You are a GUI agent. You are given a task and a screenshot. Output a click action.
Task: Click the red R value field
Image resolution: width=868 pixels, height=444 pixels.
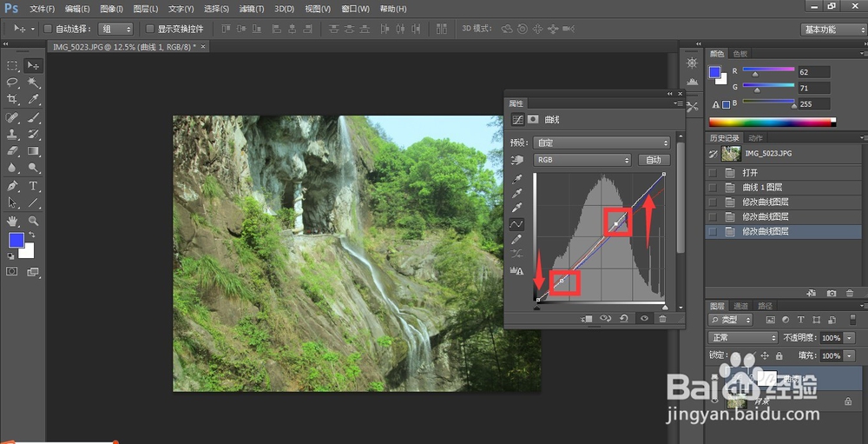pyautogui.click(x=814, y=72)
